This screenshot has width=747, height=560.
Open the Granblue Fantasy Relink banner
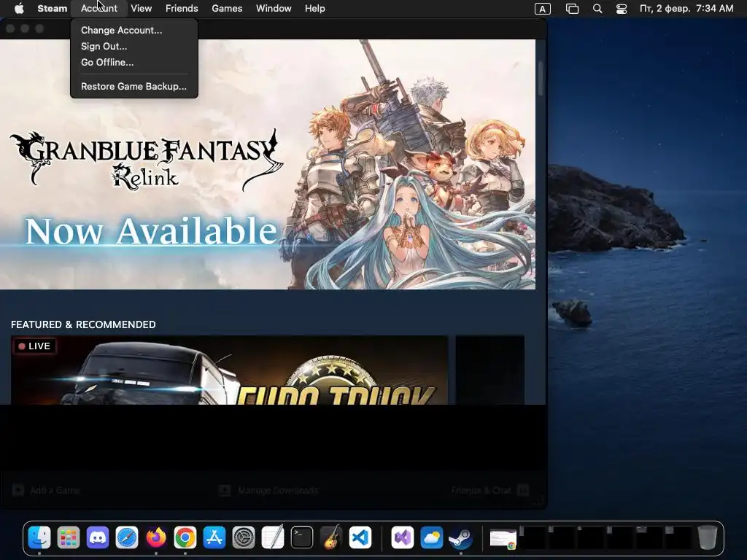click(x=268, y=164)
